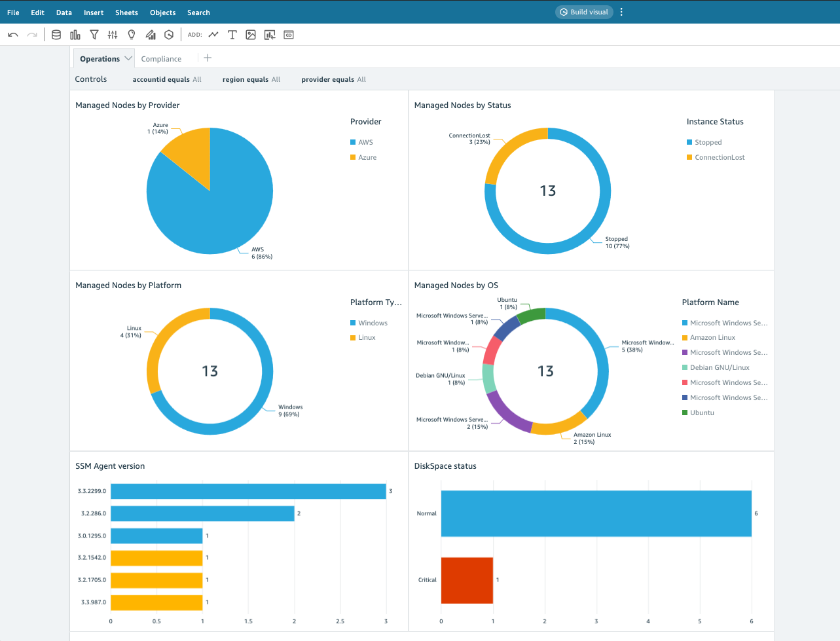Viewport: 840px width, 641px height.
Task: Open the Sheets menu
Action: [126, 12]
